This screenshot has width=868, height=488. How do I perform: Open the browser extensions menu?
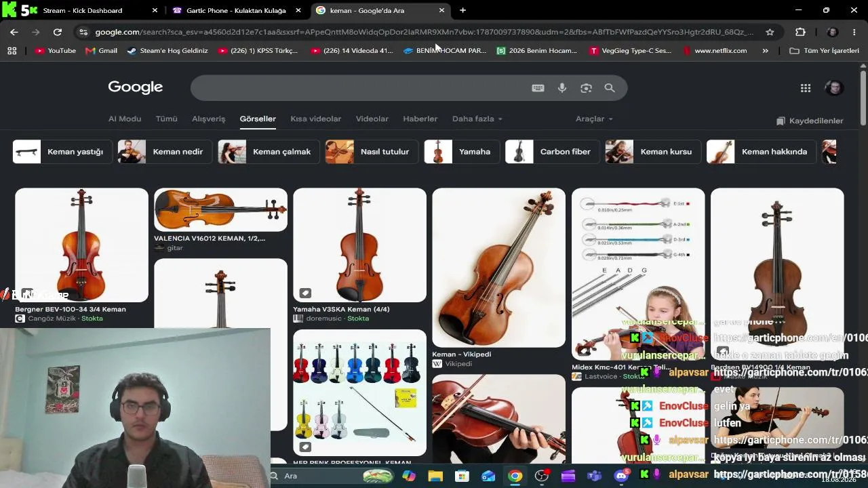point(800,32)
